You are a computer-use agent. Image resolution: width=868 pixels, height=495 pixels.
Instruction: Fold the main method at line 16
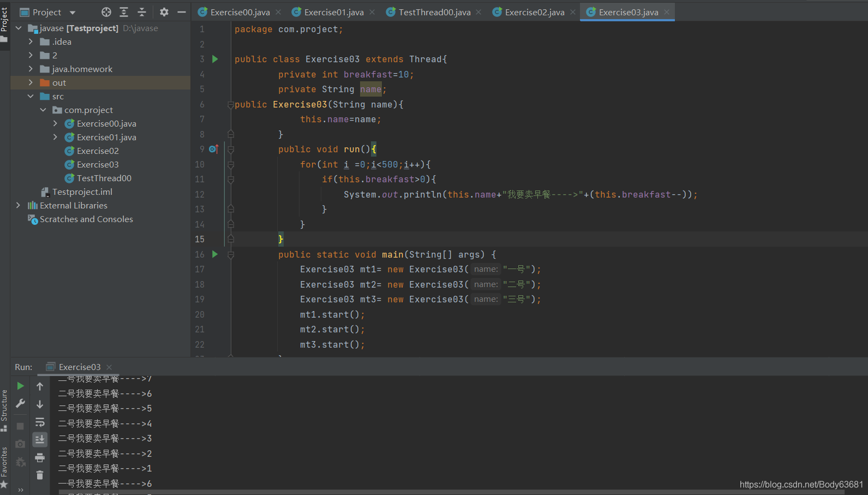click(231, 254)
